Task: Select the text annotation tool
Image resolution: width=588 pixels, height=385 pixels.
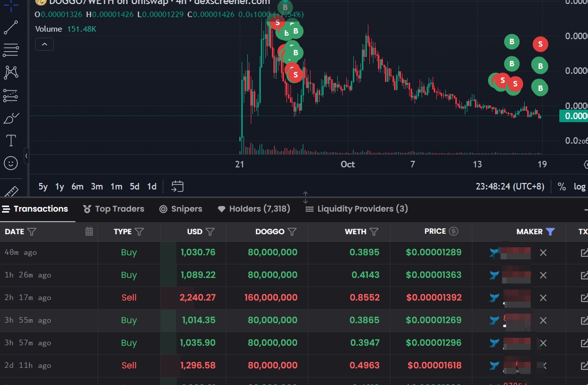Action: (11, 141)
